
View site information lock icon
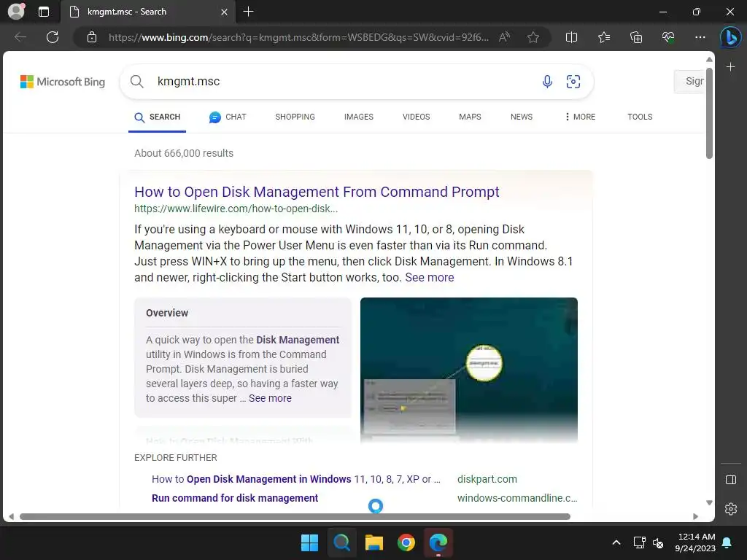click(92, 37)
